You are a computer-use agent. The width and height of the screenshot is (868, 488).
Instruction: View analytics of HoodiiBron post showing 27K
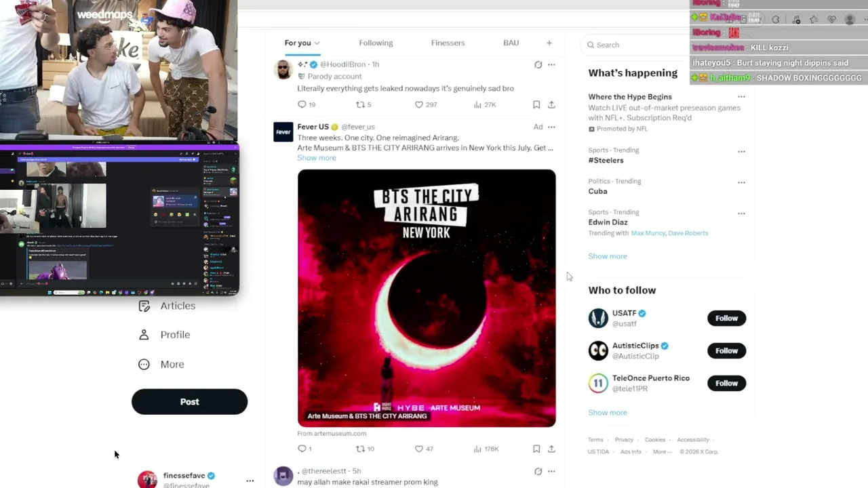(x=485, y=104)
